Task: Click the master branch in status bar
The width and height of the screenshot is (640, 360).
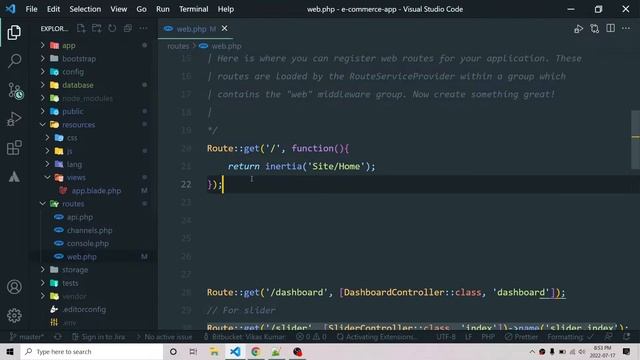Action: pos(27,337)
